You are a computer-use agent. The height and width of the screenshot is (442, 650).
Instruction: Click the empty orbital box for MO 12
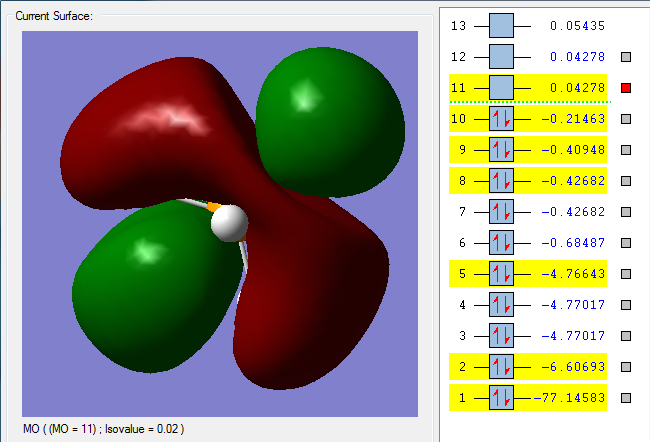click(x=501, y=56)
